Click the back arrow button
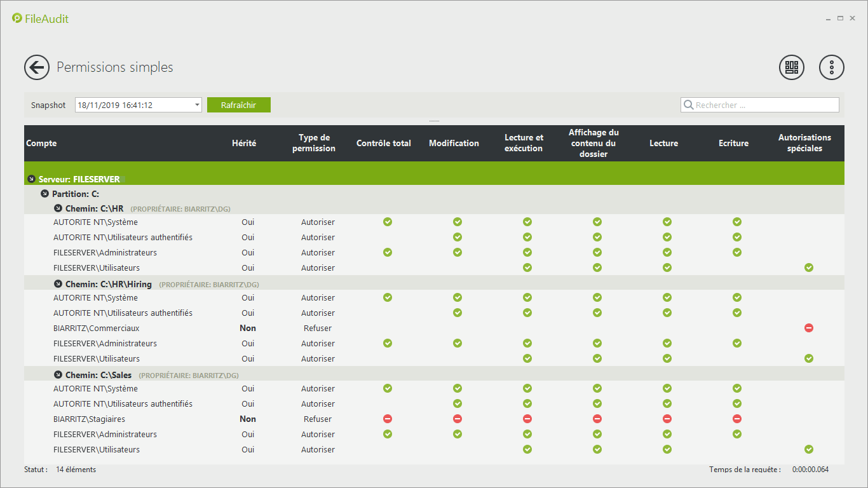The image size is (868, 488). click(37, 67)
